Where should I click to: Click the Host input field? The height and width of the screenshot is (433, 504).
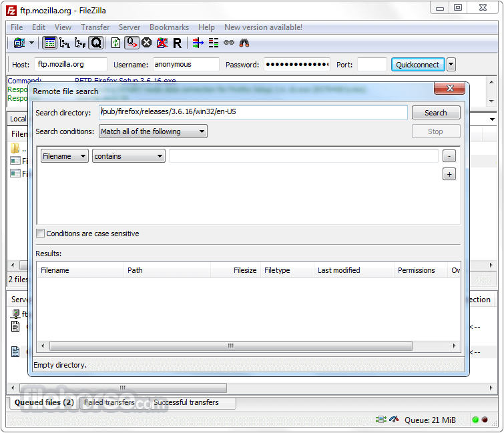(71, 64)
